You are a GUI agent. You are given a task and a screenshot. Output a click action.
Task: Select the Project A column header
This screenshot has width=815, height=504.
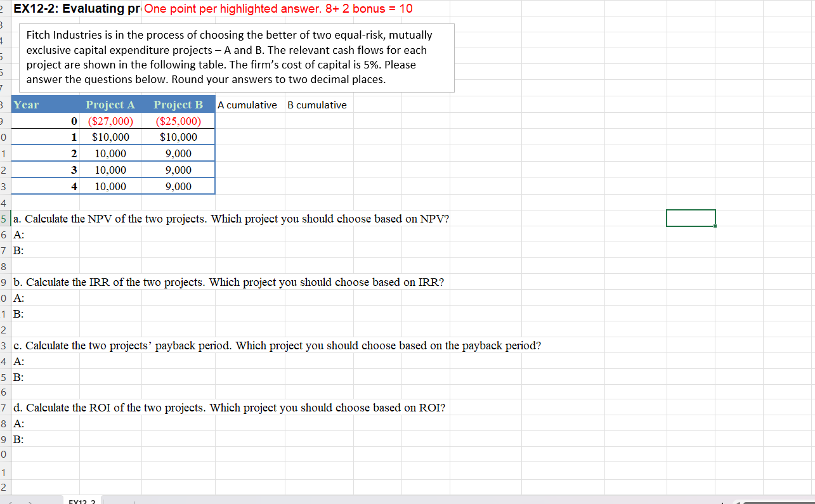pyautogui.click(x=110, y=105)
